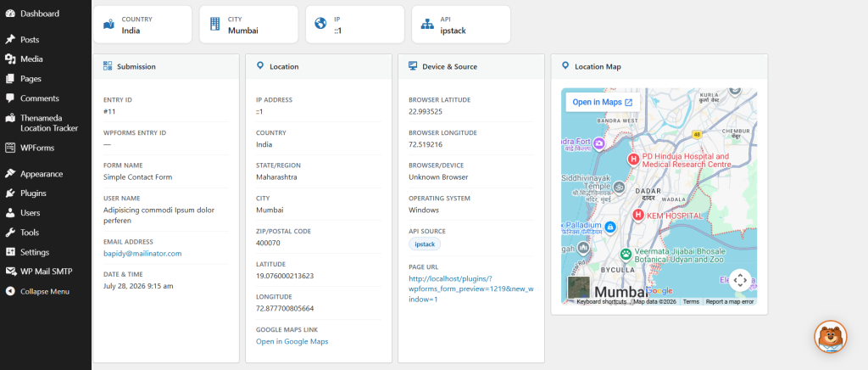Click Keyboard shortcuts on the map
868x370 pixels.
click(601, 302)
